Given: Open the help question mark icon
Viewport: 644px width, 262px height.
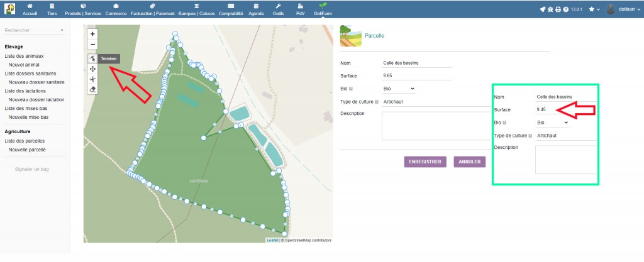Looking at the screenshot, I should 566,9.
